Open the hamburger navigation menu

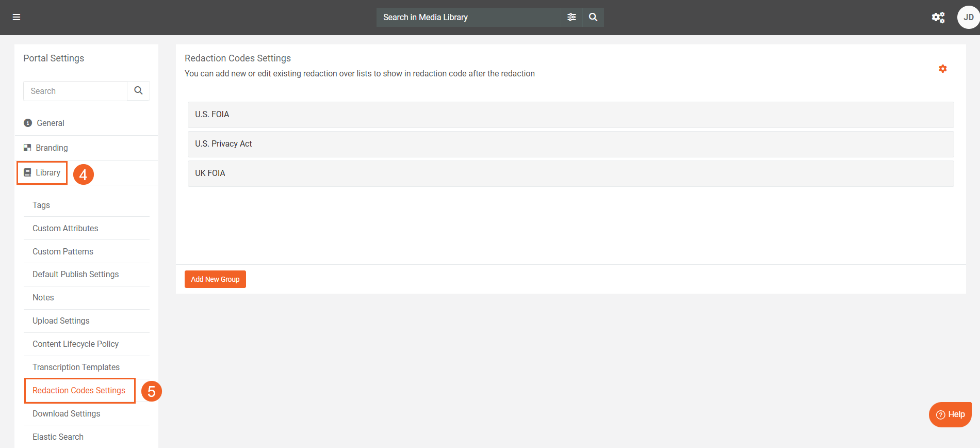pos(17,18)
